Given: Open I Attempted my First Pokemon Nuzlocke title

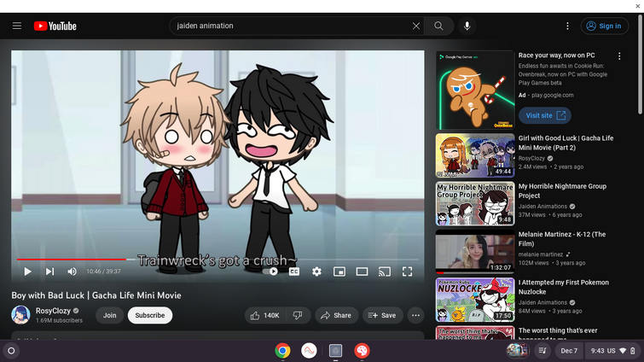Looking at the screenshot, I should click(564, 287).
